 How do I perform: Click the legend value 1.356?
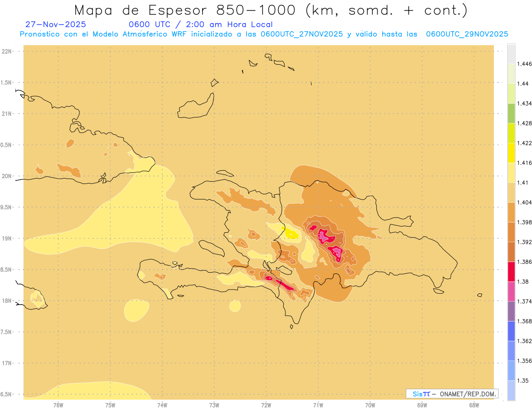pos(524,361)
